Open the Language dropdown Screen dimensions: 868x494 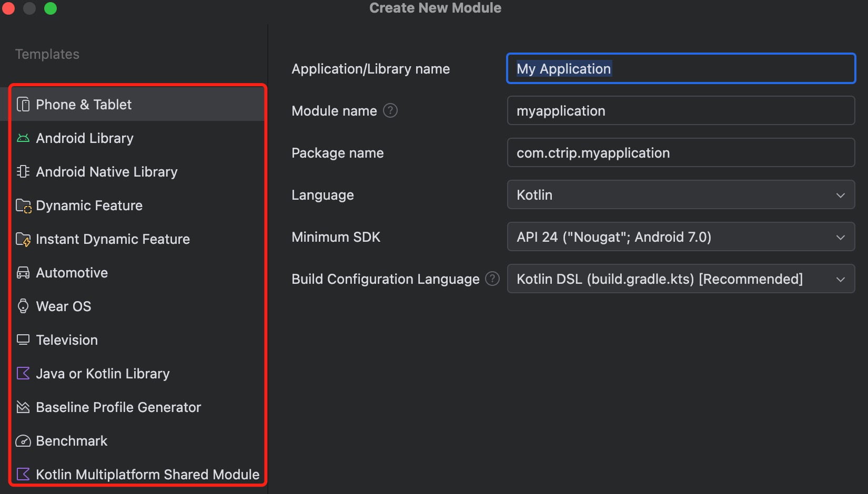click(681, 195)
